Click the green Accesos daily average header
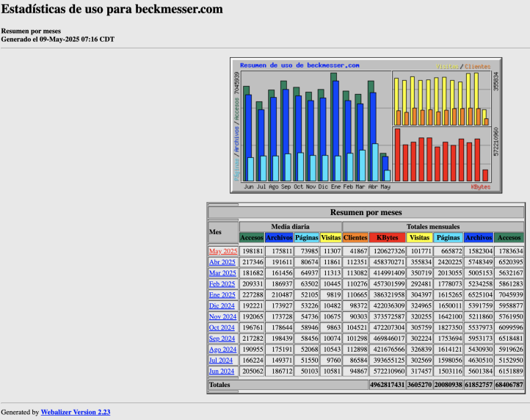530x420 pixels. pos(252,238)
